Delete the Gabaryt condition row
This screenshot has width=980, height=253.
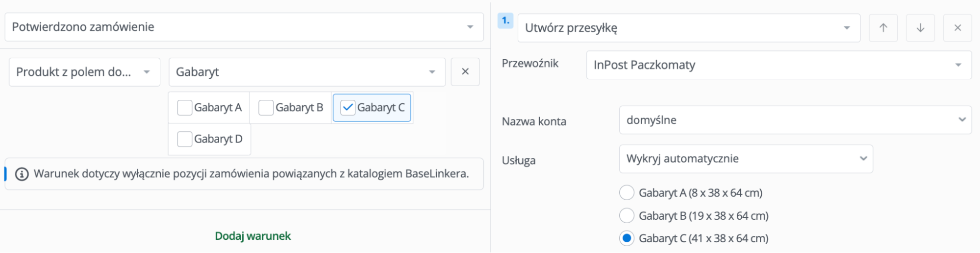click(465, 72)
